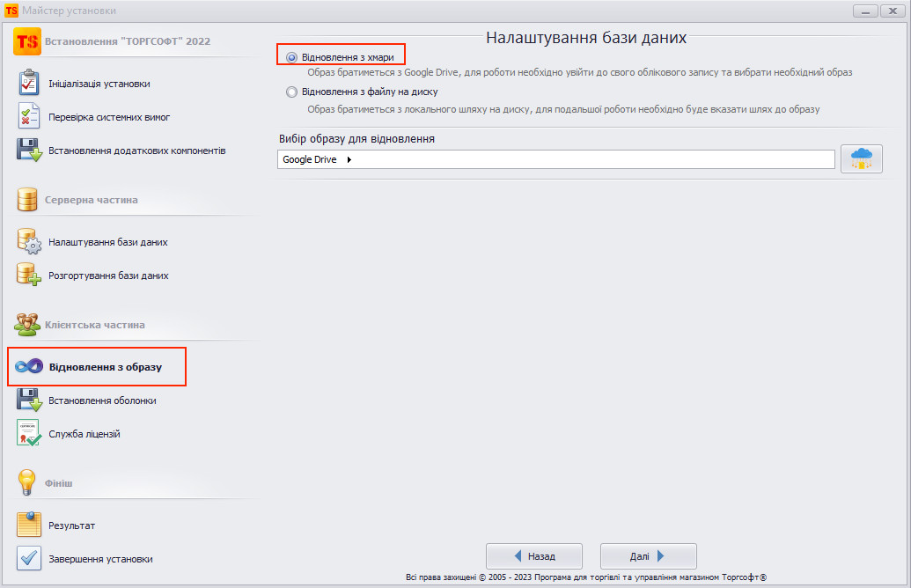
Task: Click the Встановлення додаткових компонентів floppy icon
Action: click(x=29, y=151)
